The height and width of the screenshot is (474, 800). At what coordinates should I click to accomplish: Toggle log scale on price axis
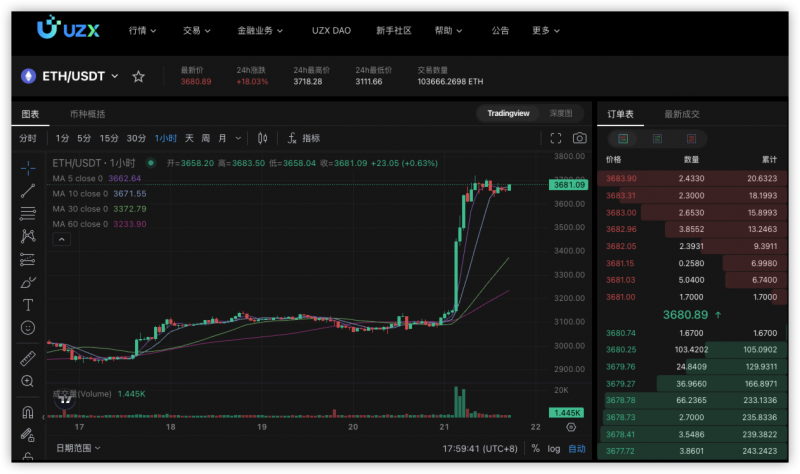554,448
